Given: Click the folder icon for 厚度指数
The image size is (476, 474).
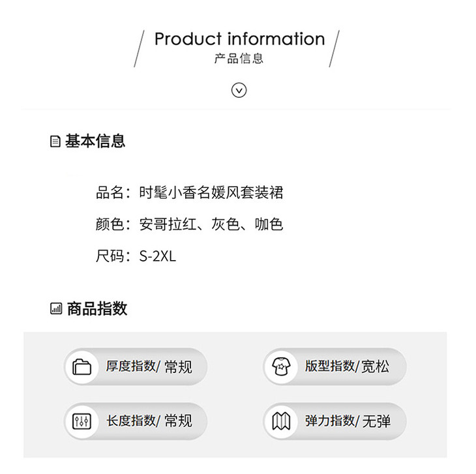Looking at the screenshot, I should click(82, 366).
